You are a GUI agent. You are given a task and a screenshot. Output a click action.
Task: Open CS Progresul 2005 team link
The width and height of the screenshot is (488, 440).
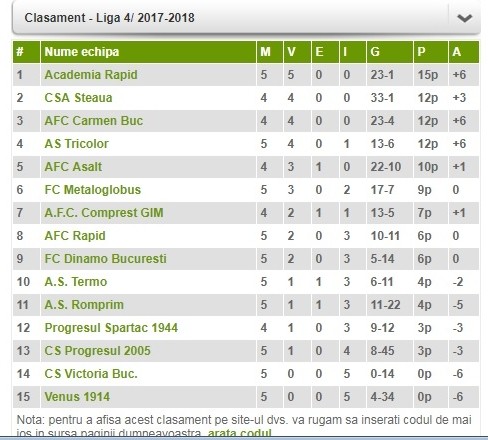[x=97, y=351]
